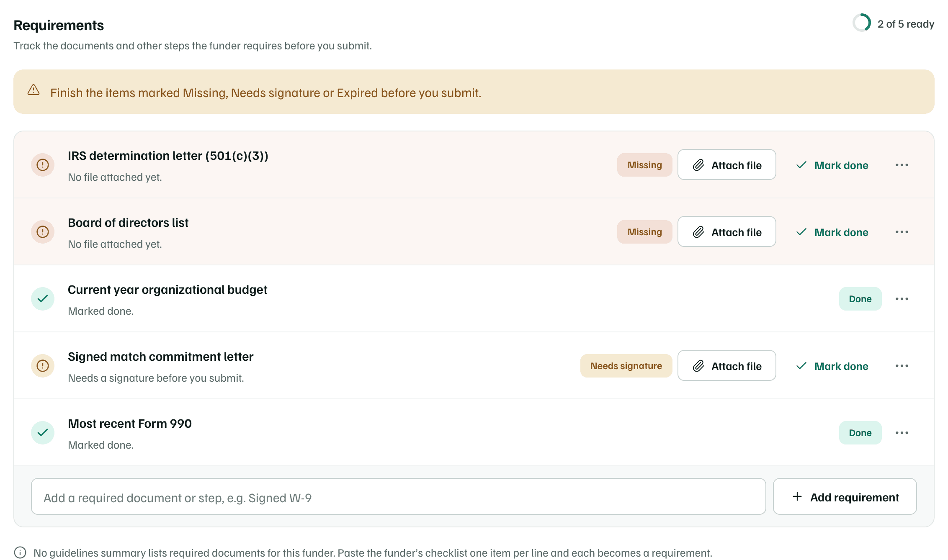This screenshot has height=560, width=948.
Task: Click the Missing badge on IRS determination letter
Action: click(x=644, y=165)
